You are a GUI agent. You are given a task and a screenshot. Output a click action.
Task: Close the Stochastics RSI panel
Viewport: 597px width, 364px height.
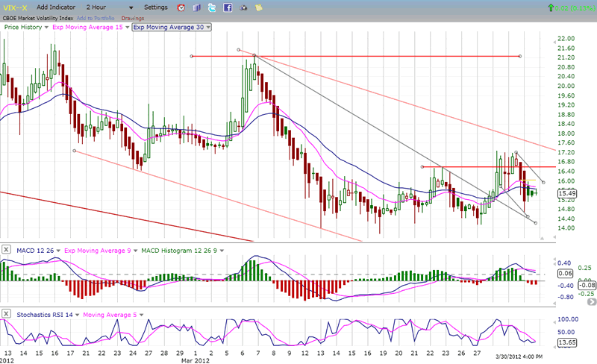(x=7, y=312)
